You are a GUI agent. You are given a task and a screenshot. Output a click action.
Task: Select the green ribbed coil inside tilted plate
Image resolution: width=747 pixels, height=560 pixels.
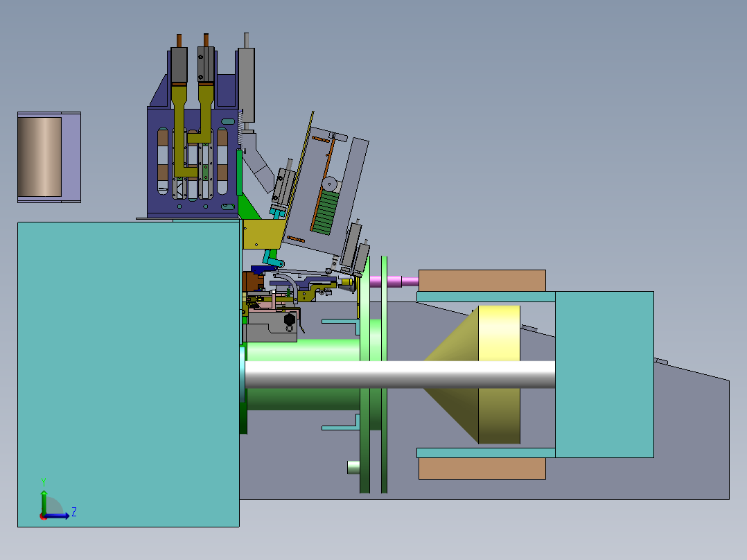point(326,212)
